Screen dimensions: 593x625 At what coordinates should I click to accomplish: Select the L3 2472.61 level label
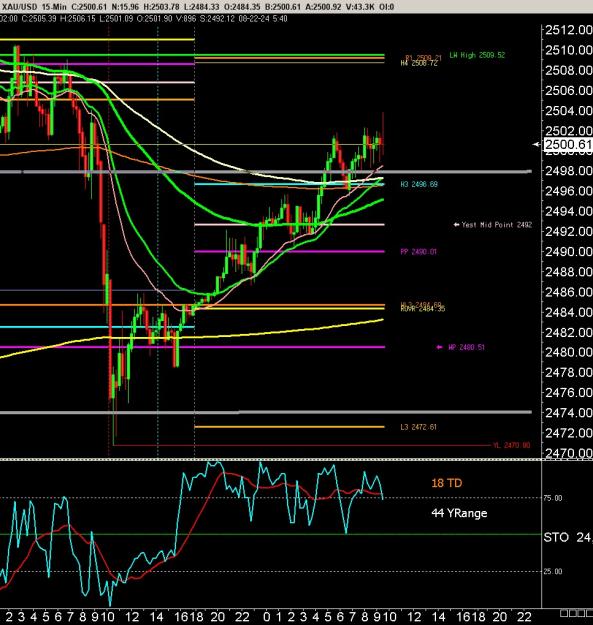point(418,427)
